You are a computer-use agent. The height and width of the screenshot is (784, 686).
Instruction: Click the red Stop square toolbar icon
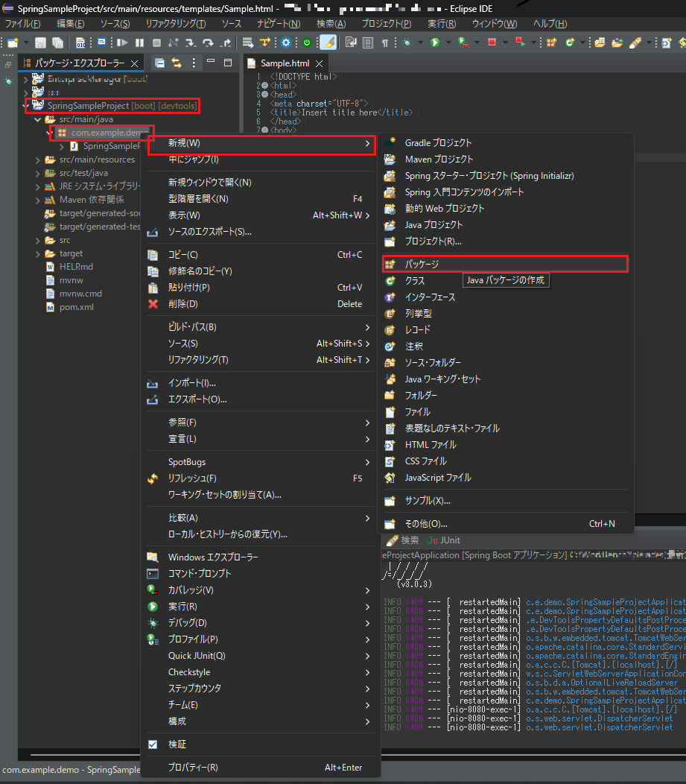pos(492,43)
